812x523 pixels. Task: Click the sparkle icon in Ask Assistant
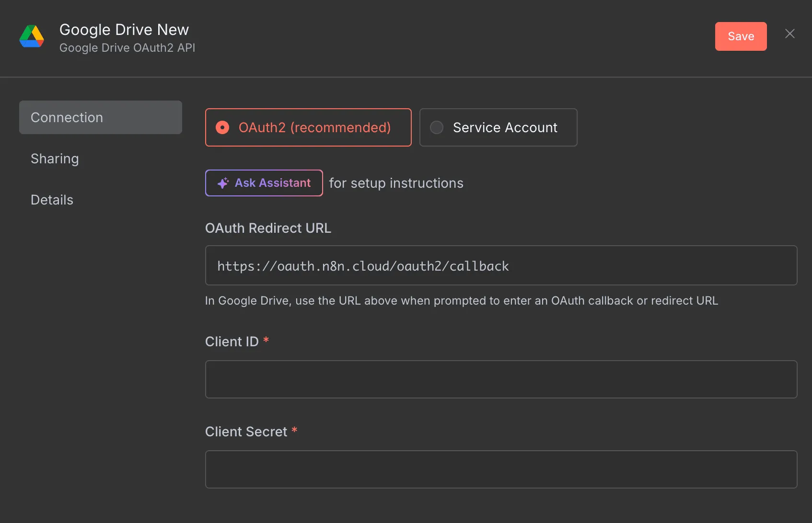coord(223,183)
